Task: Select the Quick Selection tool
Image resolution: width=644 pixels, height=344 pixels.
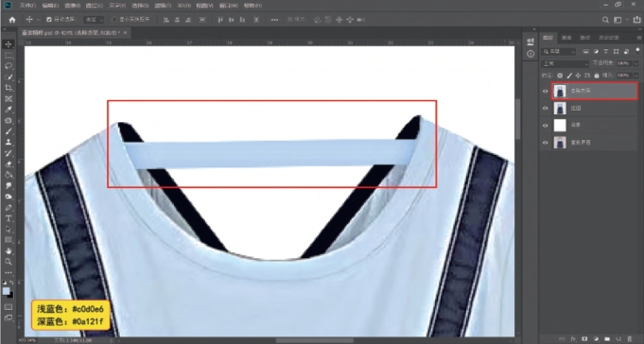Action: click(9, 77)
